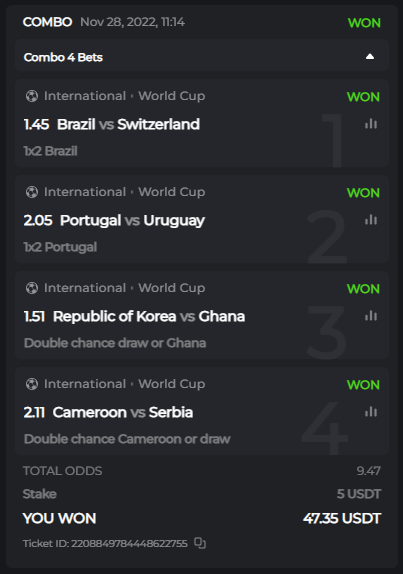Image resolution: width=403 pixels, height=574 pixels.
Task: Select International breadcrumb in second bet
Action: coord(85,192)
